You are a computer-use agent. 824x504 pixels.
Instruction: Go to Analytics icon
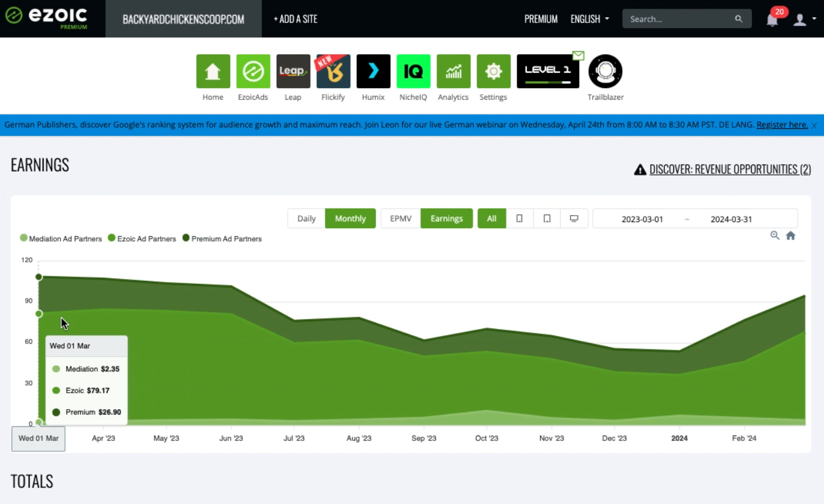454,72
